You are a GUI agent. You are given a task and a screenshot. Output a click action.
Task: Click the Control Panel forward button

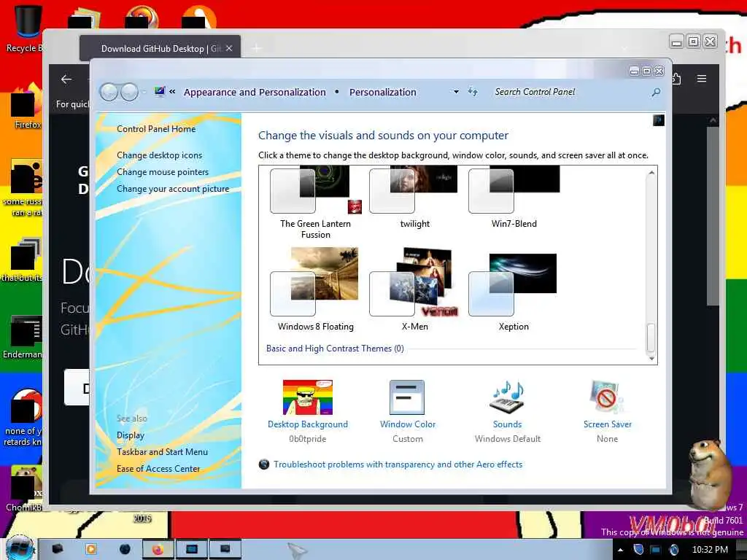129,92
